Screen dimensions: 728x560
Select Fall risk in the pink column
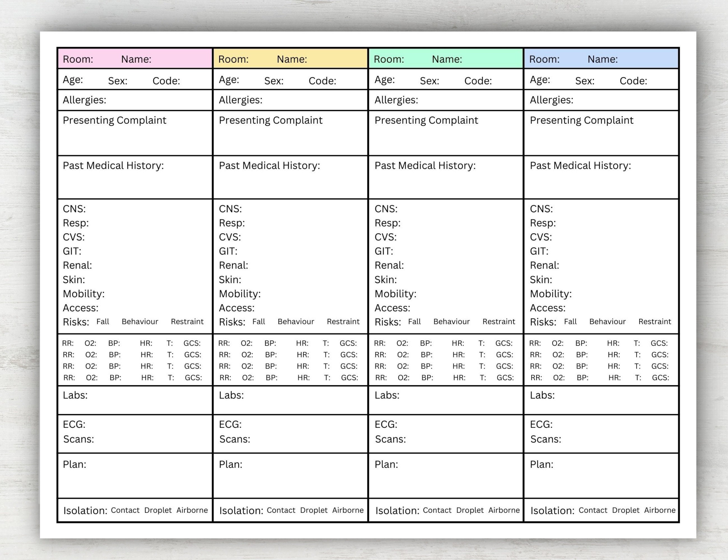103,322
